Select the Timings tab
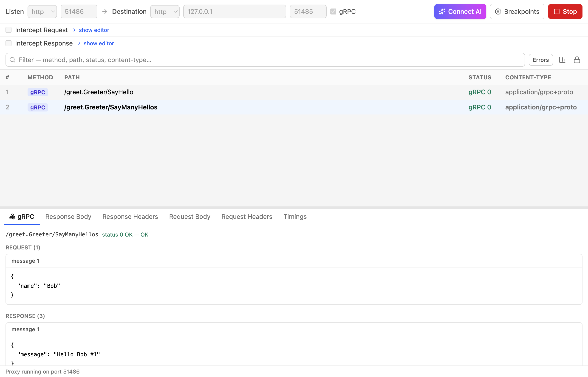 [x=295, y=217]
